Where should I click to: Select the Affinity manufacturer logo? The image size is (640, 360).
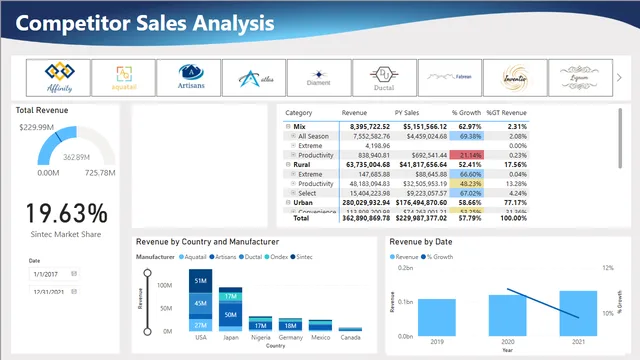58,78
